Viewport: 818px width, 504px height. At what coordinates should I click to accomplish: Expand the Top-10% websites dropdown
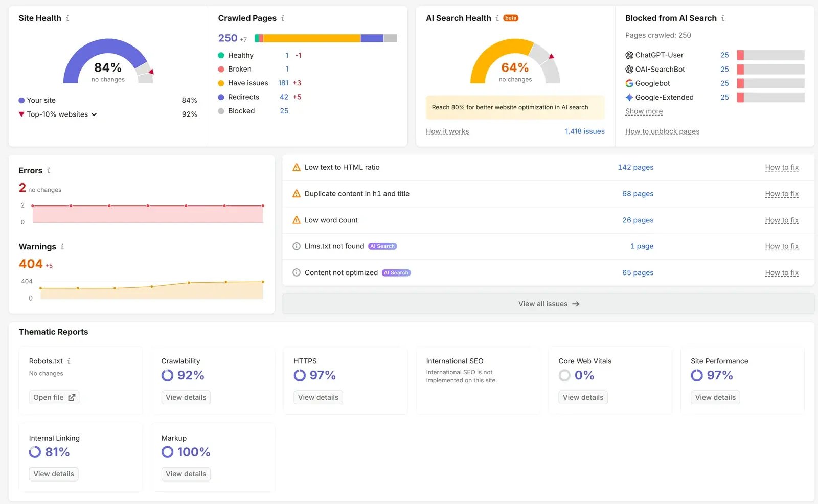[94, 114]
